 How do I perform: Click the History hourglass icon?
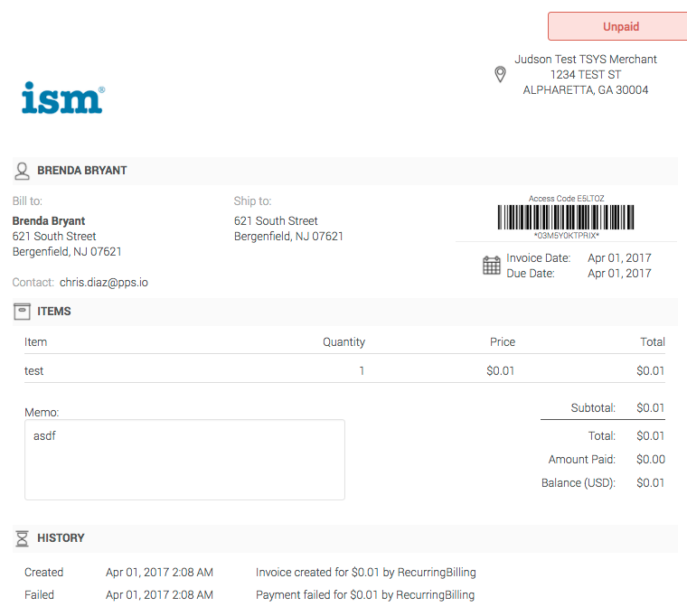tap(23, 538)
